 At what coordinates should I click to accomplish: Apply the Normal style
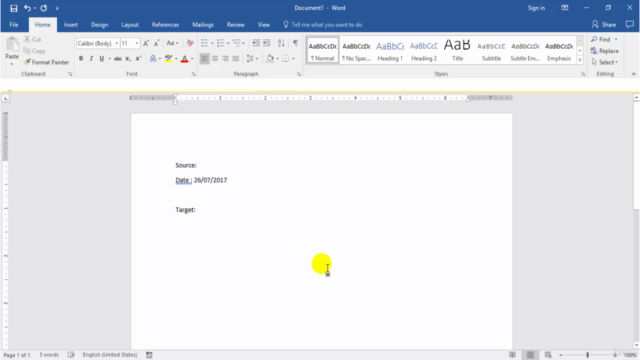point(322,51)
